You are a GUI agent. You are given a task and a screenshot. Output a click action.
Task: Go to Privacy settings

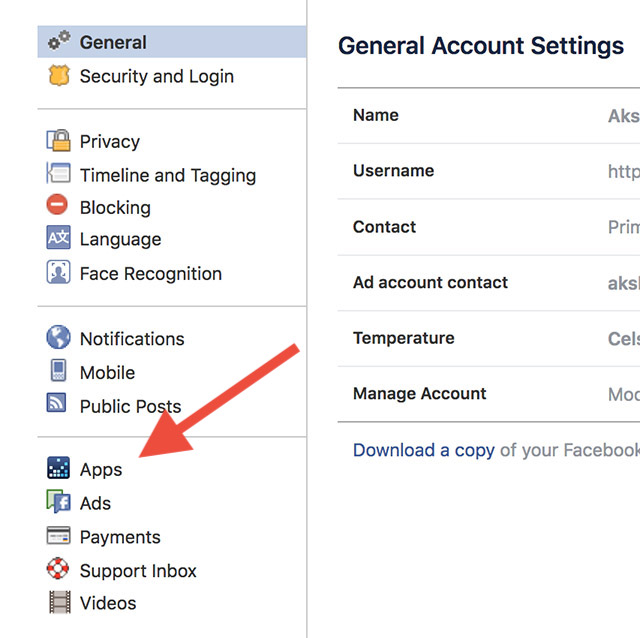(109, 142)
